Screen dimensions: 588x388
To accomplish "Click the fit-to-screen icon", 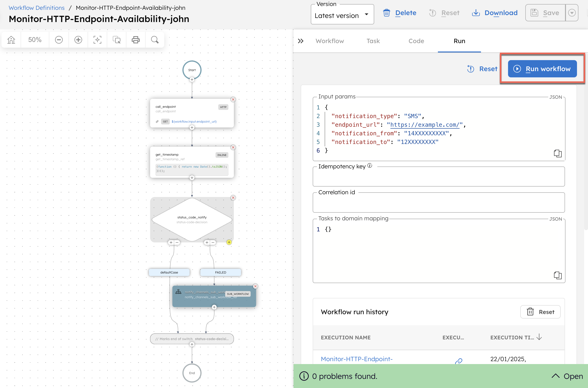I will tap(97, 40).
